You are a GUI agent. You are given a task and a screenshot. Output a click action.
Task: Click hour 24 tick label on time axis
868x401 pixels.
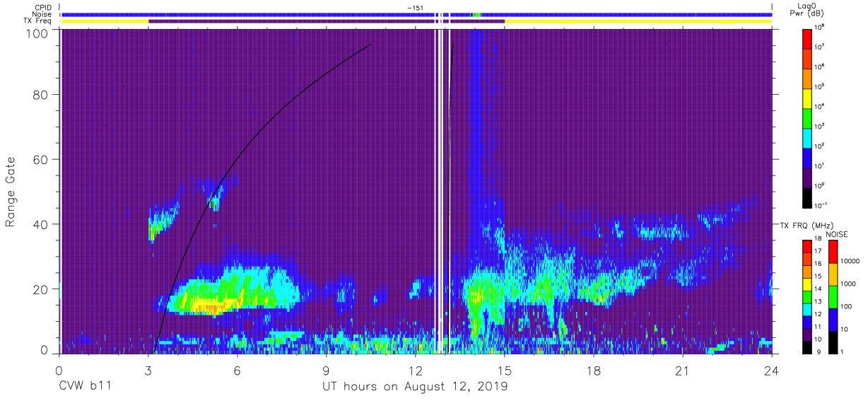tap(772, 371)
